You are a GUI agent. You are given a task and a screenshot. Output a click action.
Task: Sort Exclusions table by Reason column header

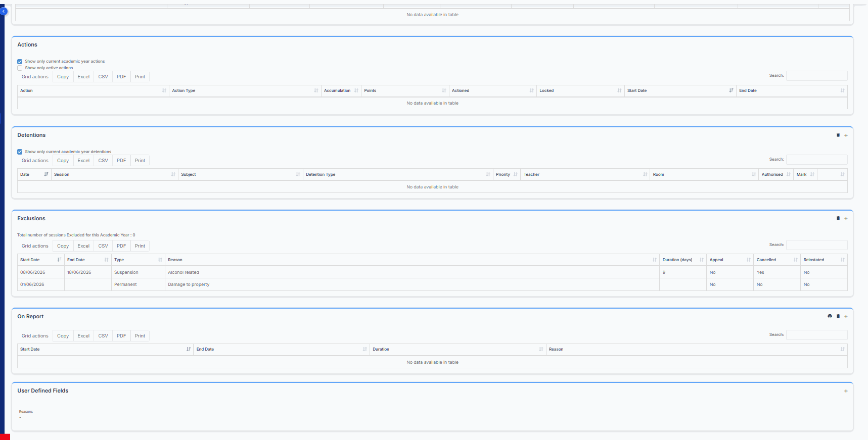coord(412,260)
